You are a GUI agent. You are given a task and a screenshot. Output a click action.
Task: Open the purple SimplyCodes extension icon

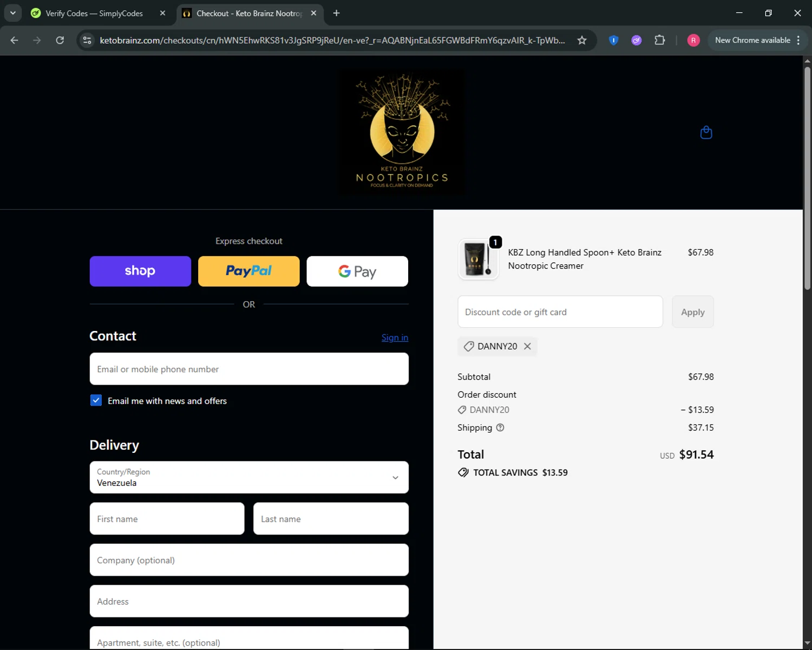point(637,40)
